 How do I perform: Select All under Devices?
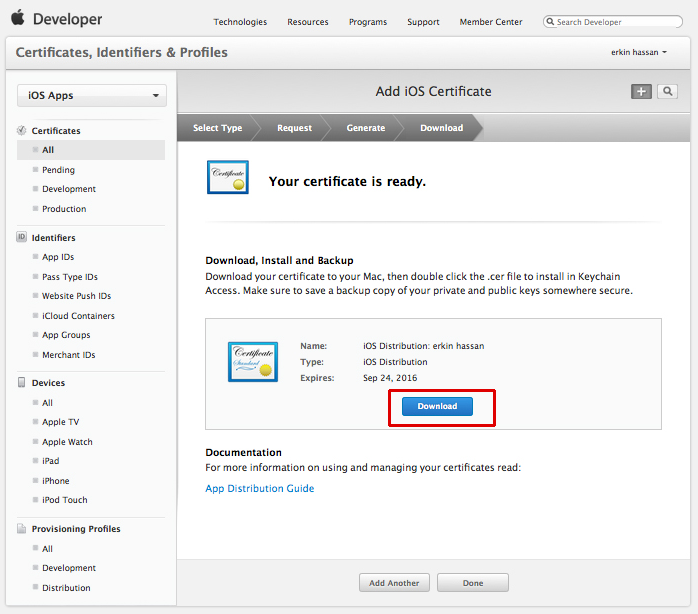(47, 403)
